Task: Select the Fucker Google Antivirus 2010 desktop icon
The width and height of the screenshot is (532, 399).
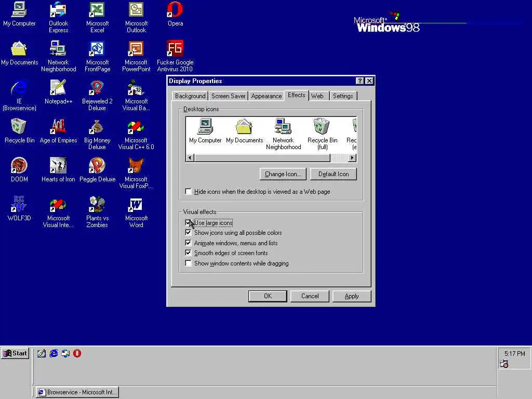Action: point(175,56)
